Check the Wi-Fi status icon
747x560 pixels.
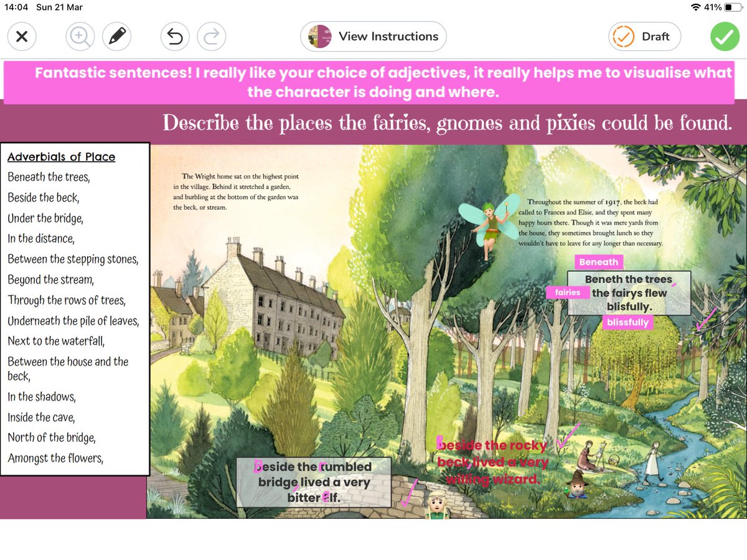(695, 7)
